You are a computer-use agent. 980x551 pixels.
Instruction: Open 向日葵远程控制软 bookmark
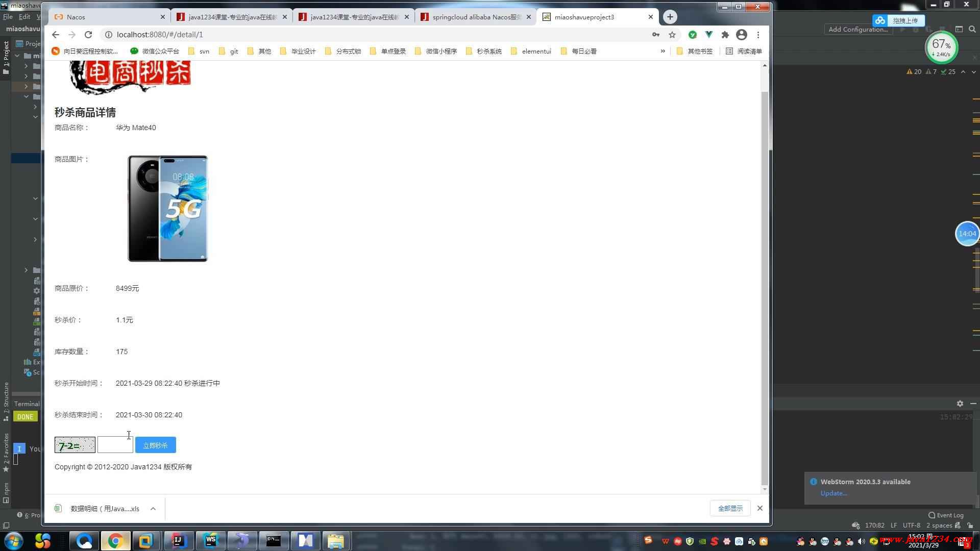click(85, 51)
